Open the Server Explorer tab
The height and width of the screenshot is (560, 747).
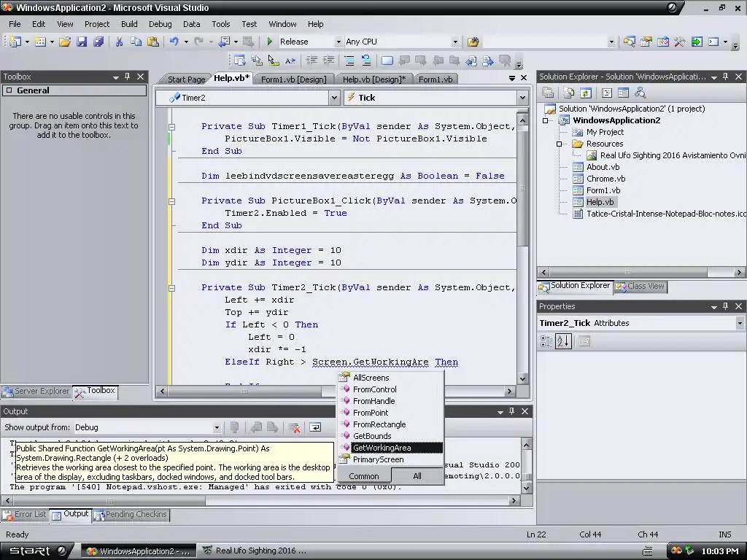[36, 392]
